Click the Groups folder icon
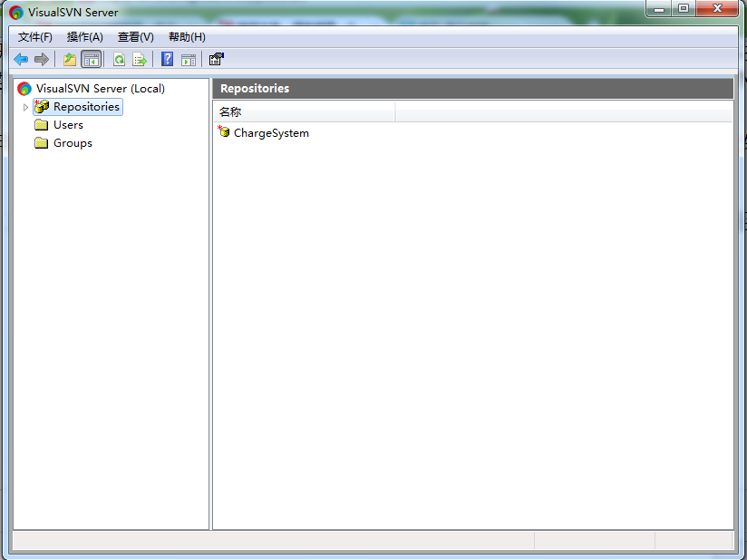Screen dimensions: 747x560 pyautogui.click(x=42, y=143)
